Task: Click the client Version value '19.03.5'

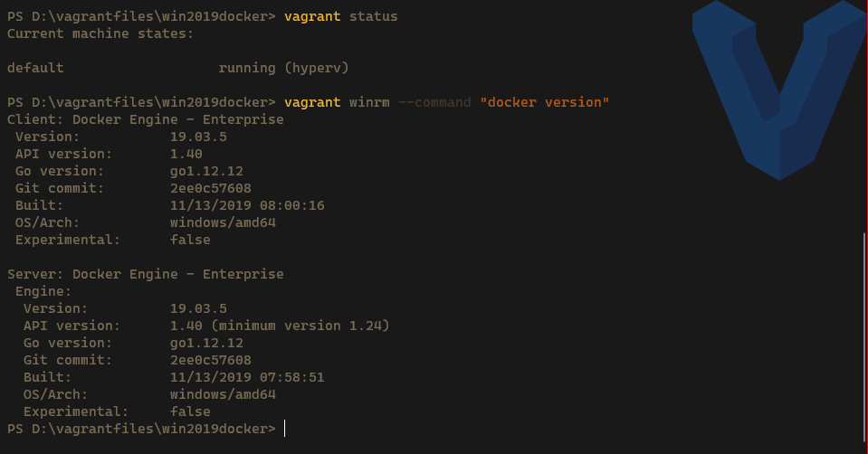Action: (198, 137)
